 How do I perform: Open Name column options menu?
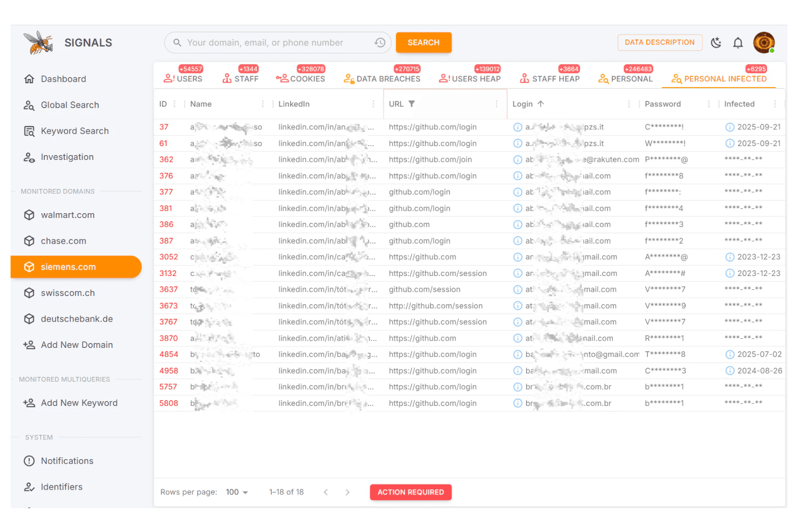click(263, 104)
